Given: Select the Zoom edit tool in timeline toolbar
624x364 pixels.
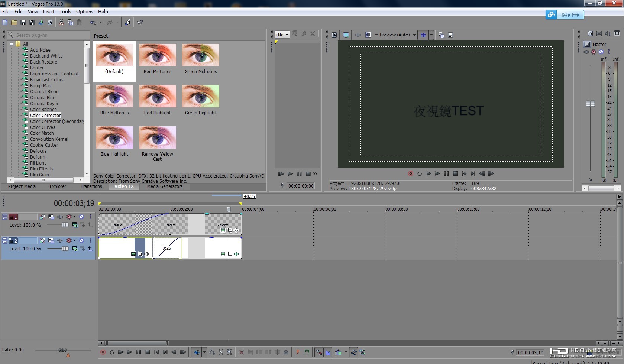Looking at the screenshot, I should click(x=230, y=352).
